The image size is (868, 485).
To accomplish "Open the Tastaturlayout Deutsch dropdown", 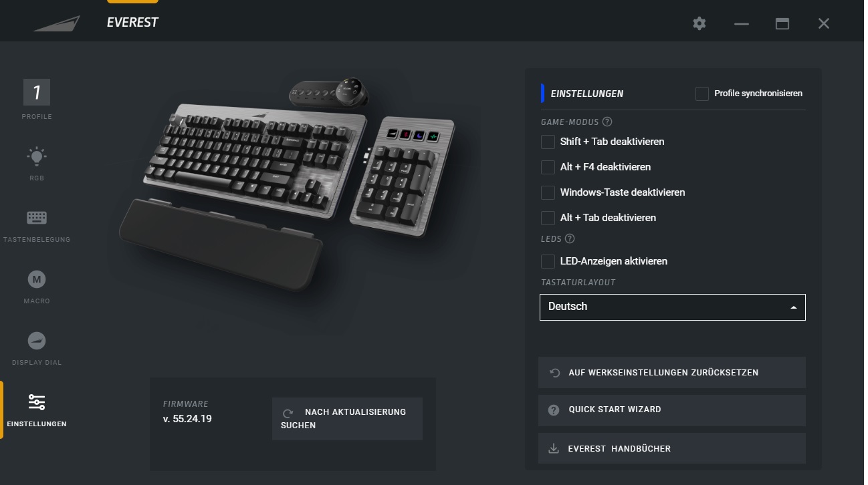I will (673, 307).
